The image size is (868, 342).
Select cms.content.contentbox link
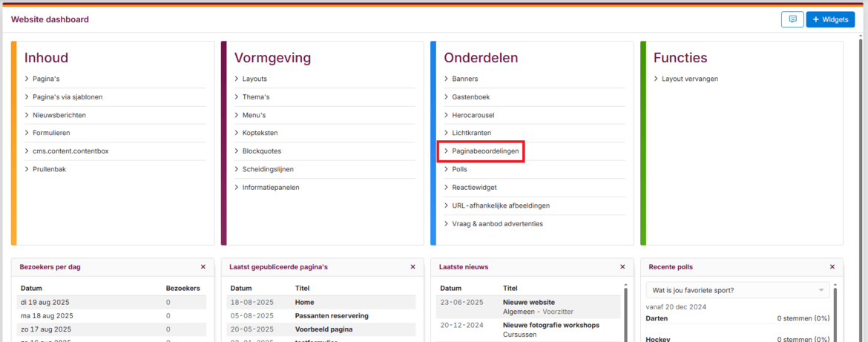point(70,151)
